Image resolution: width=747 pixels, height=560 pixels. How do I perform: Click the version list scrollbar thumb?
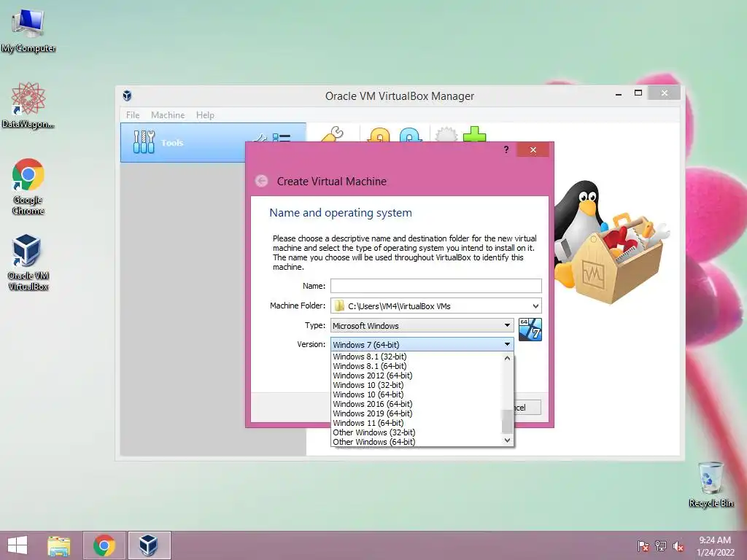pyautogui.click(x=508, y=421)
